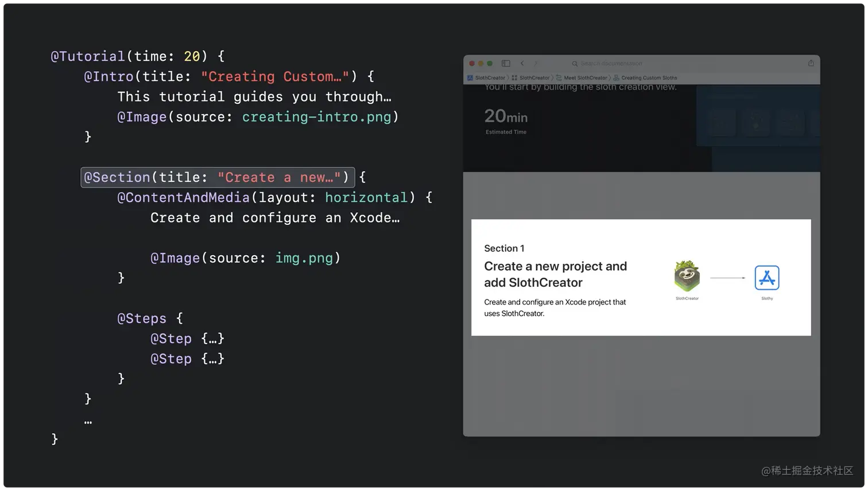Open SlothCreator module breadcrumb with grid icon
Screen dimensions: 868x491
pos(531,77)
